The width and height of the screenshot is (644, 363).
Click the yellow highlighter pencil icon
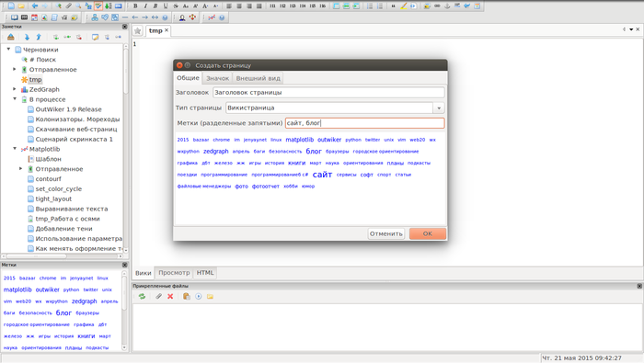[403, 6]
